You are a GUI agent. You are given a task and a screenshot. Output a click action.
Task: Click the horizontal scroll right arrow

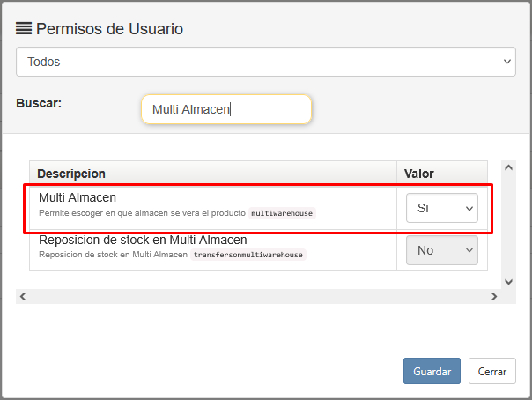pos(494,297)
